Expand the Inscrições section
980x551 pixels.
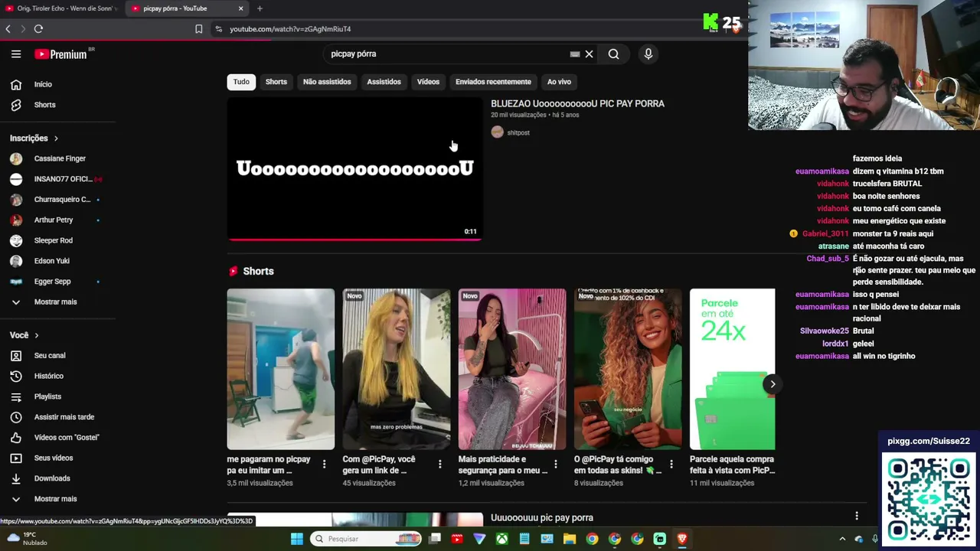coord(34,139)
